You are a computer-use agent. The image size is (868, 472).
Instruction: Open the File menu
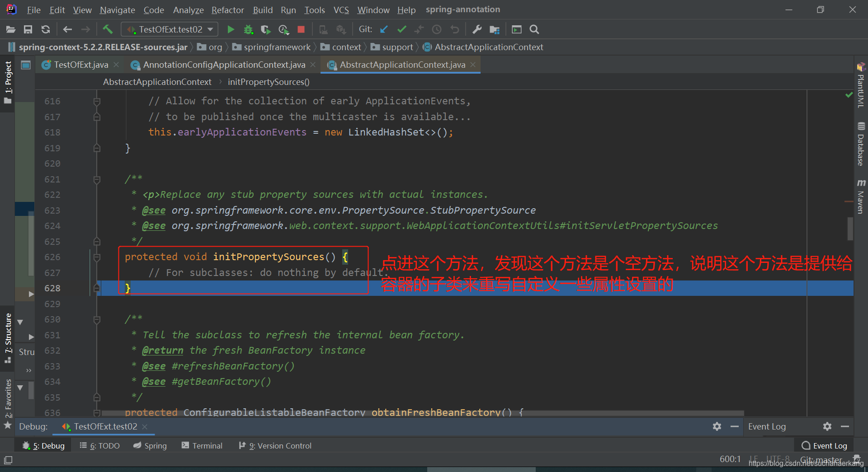(33, 10)
